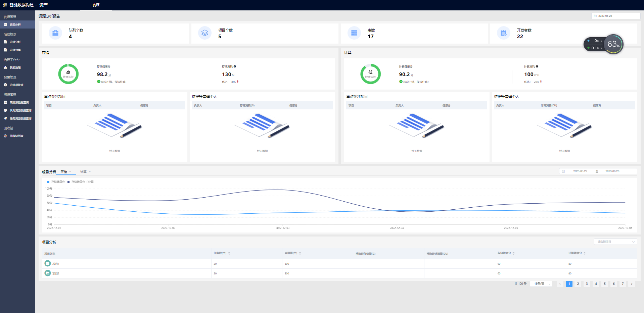Click the start date 2023-05-29 field
The height and width of the screenshot is (313, 644).
click(580, 171)
